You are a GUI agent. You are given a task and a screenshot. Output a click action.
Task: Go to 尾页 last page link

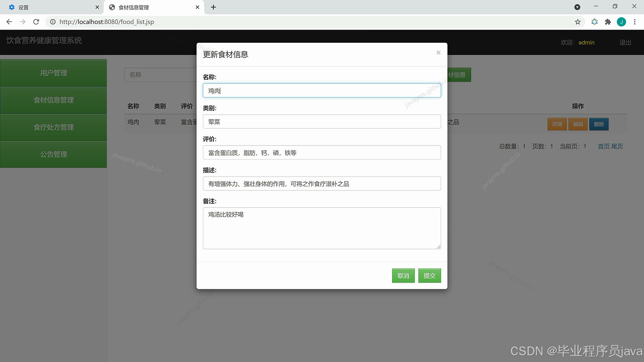(617, 146)
